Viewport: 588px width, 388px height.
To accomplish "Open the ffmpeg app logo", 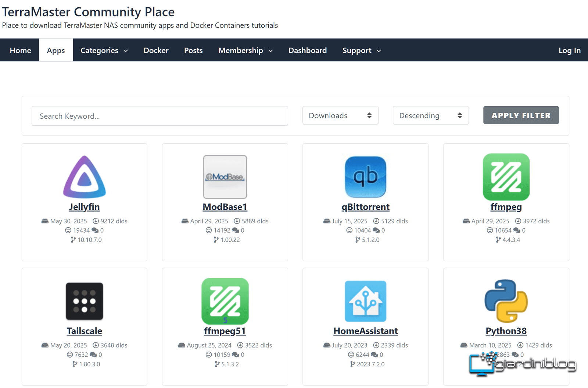I will coord(506,177).
